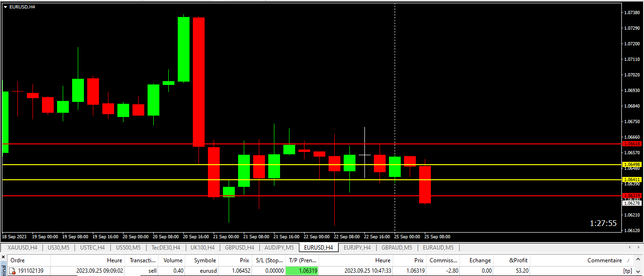Click the T/P (Pren... column header
The height and width of the screenshot is (276, 644).
(302, 260)
